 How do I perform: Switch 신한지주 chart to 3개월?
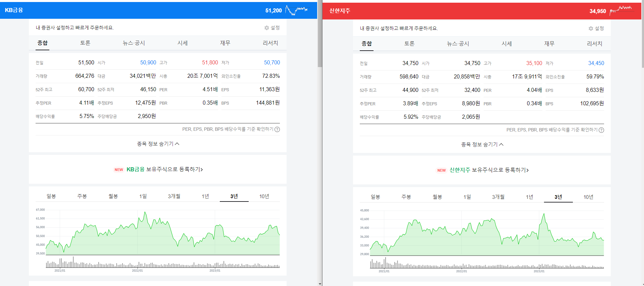pyautogui.click(x=498, y=197)
